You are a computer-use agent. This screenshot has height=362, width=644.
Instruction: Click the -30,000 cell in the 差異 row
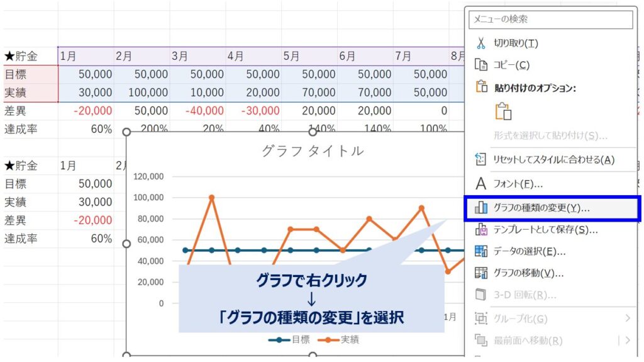point(253,111)
